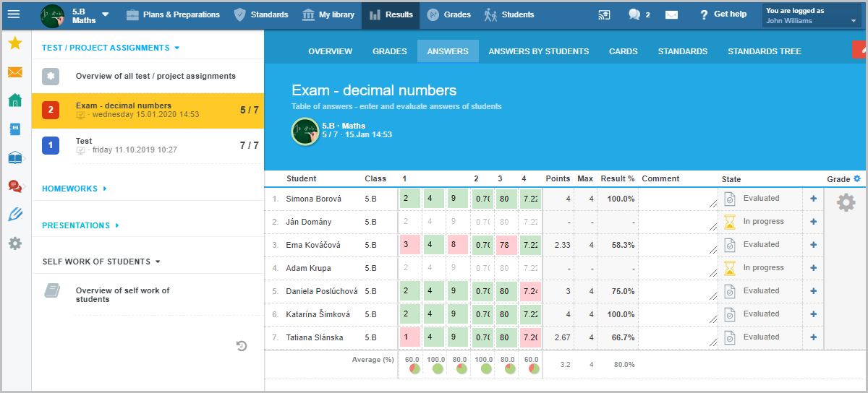Open the Standards Tree tab

(764, 51)
